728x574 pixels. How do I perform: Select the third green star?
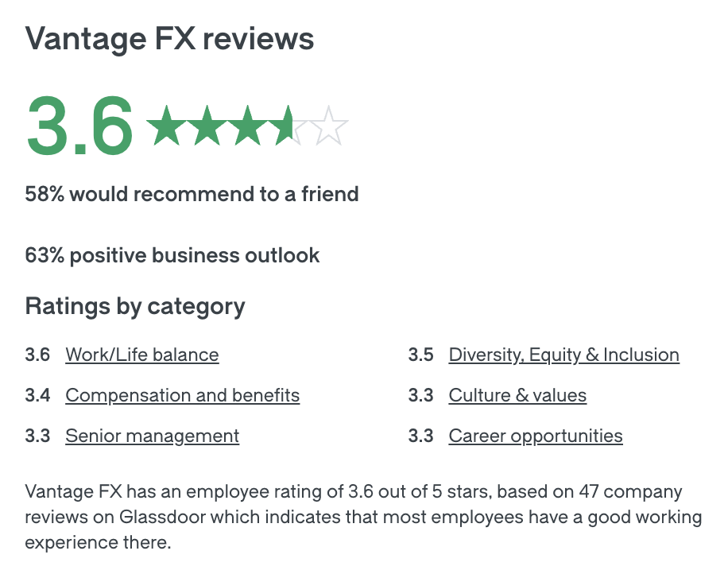coord(248,126)
